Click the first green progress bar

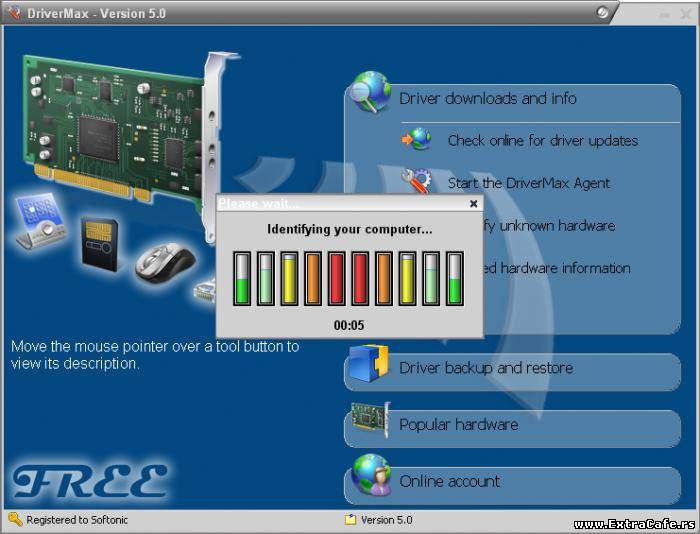click(x=242, y=279)
